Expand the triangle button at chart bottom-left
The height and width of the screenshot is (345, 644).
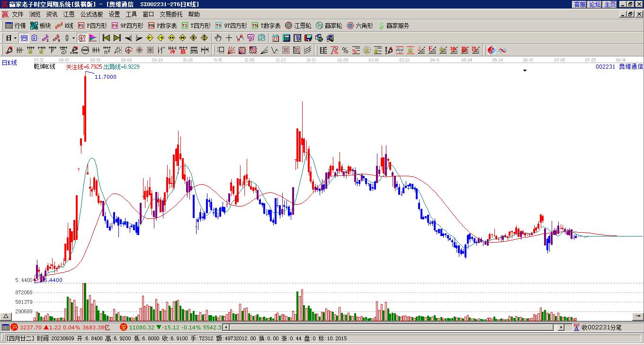pyautogui.click(x=6, y=317)
